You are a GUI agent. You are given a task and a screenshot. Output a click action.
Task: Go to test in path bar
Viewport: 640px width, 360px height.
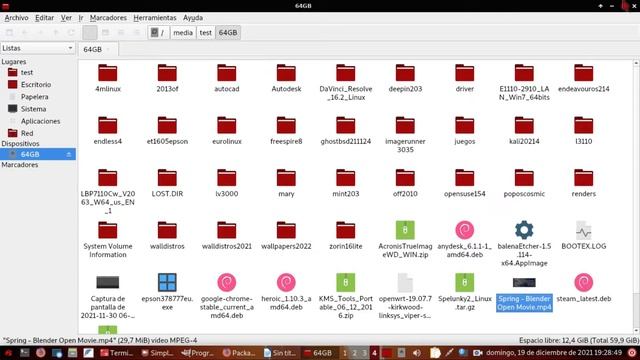point(206,33)
